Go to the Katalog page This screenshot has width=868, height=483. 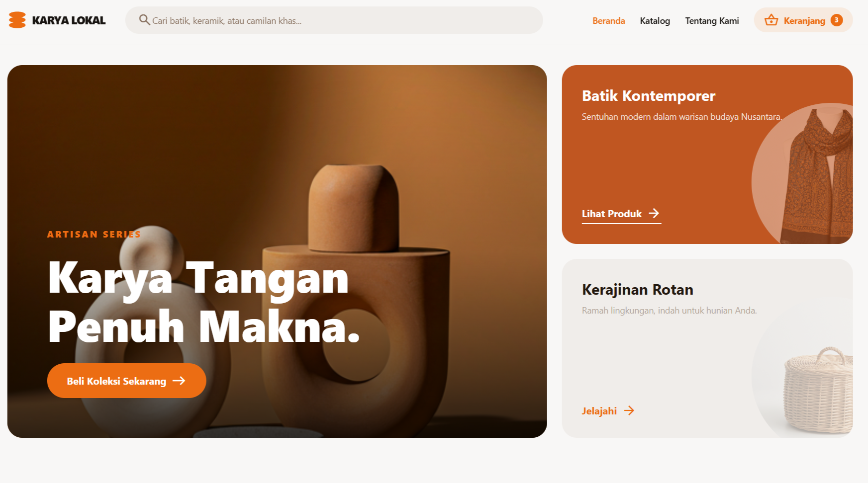click(655, 20)
